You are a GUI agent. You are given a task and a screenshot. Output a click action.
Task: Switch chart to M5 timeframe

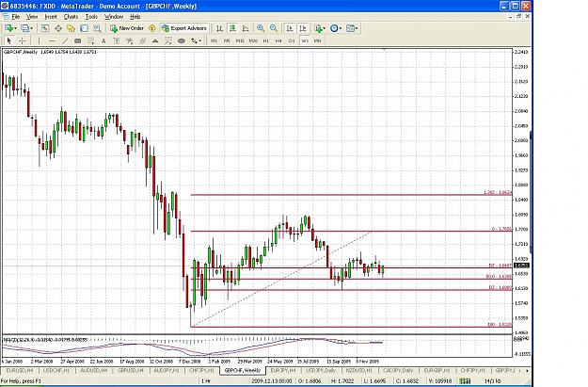(x=227, y=40)
